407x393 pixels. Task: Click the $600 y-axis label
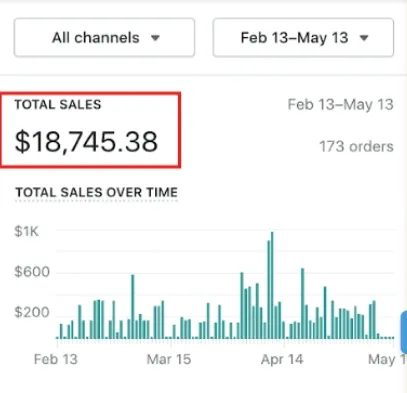[x=32, y=272]
